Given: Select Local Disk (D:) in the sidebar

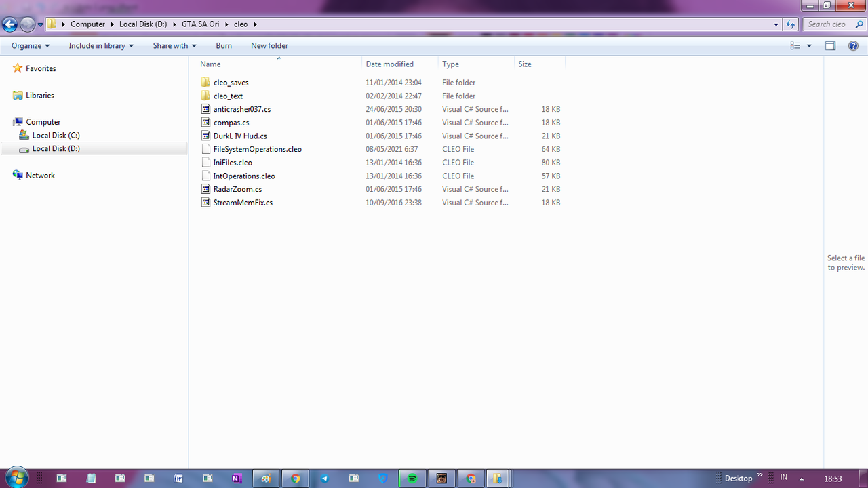Looking at the screenshot, I should pos(56,148).
